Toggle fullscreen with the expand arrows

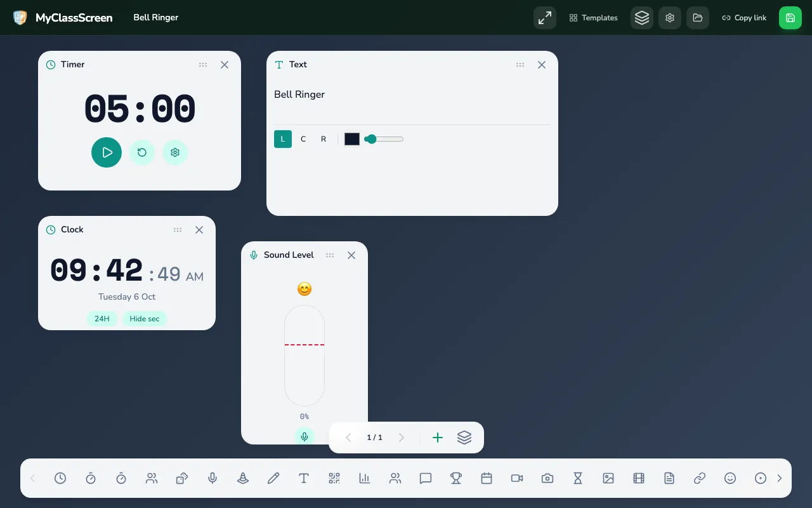coord(545,18)
